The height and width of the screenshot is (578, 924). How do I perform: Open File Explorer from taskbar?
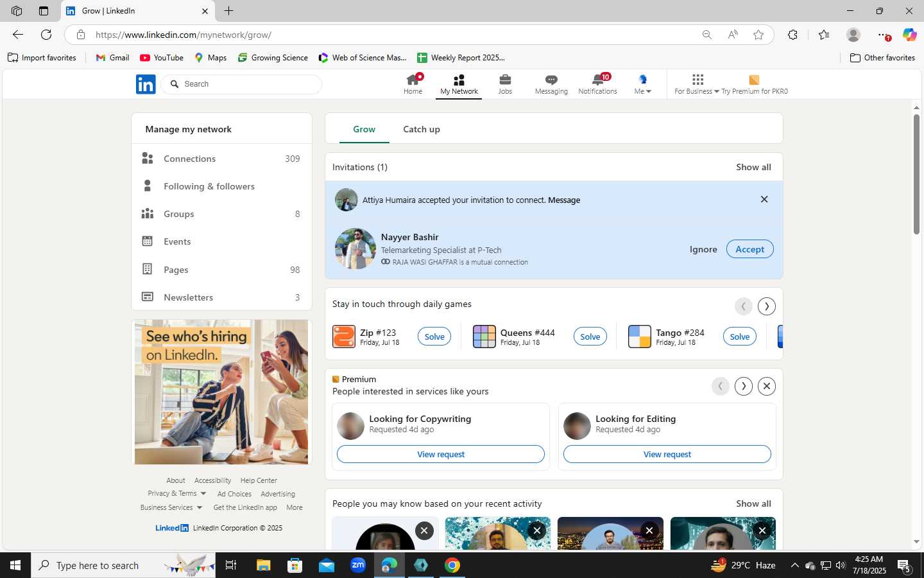pos(263,565)
